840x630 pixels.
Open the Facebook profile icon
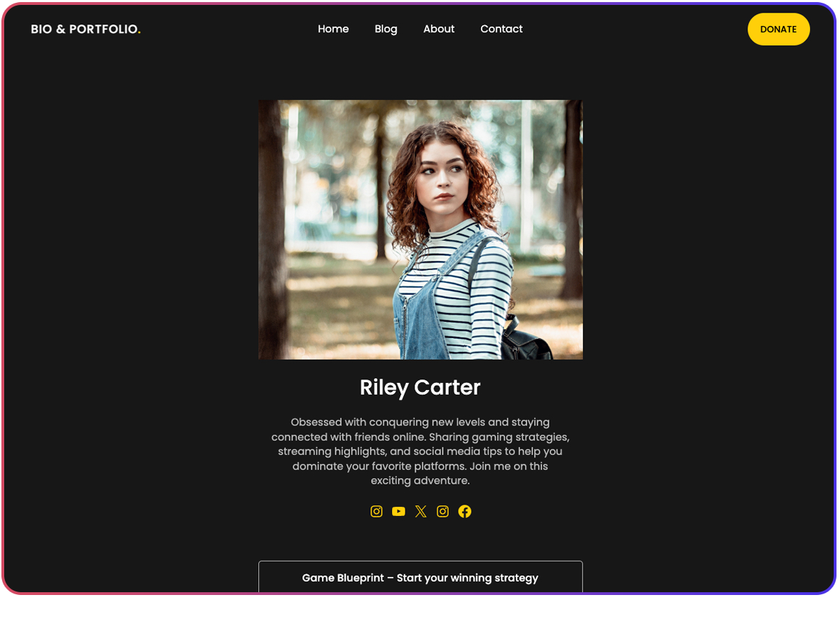pos(465,512)
